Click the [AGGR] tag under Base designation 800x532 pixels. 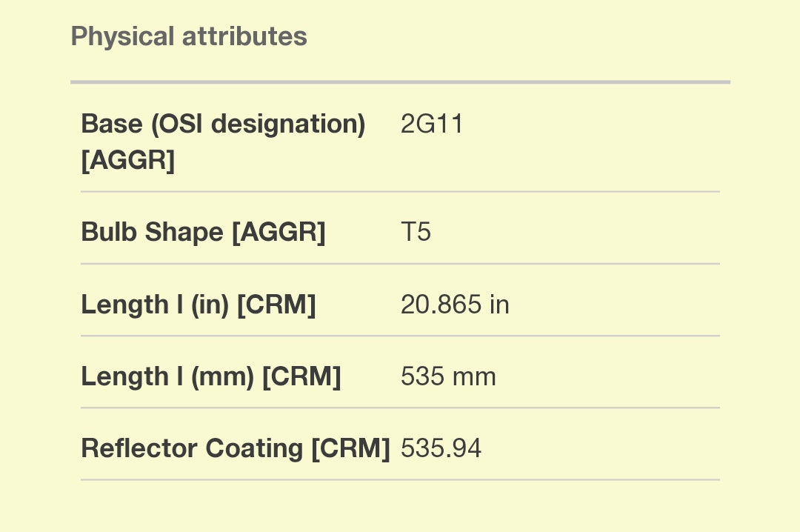coord(127,159)
